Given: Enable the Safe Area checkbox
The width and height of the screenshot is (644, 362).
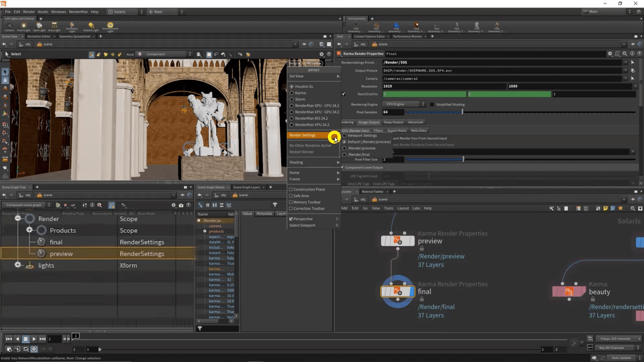Looking at the screenshot, I should click(291, 196).
